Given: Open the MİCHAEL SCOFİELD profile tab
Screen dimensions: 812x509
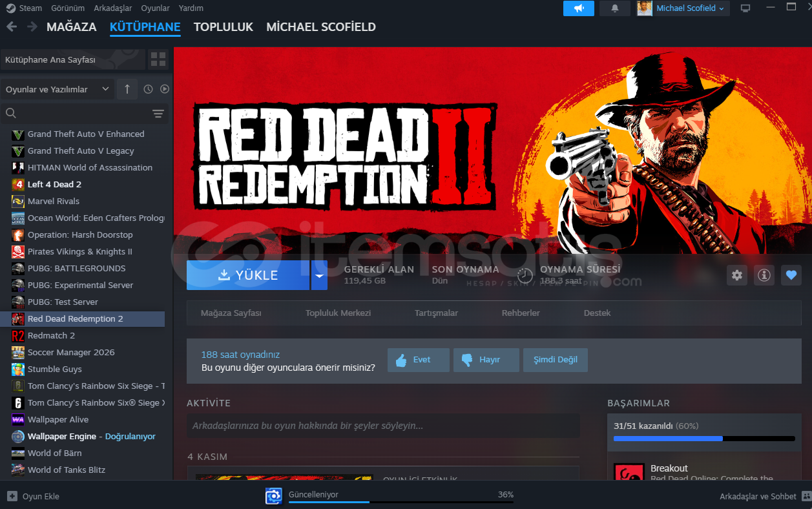Looking at the screenshot, I should [321, 27].
